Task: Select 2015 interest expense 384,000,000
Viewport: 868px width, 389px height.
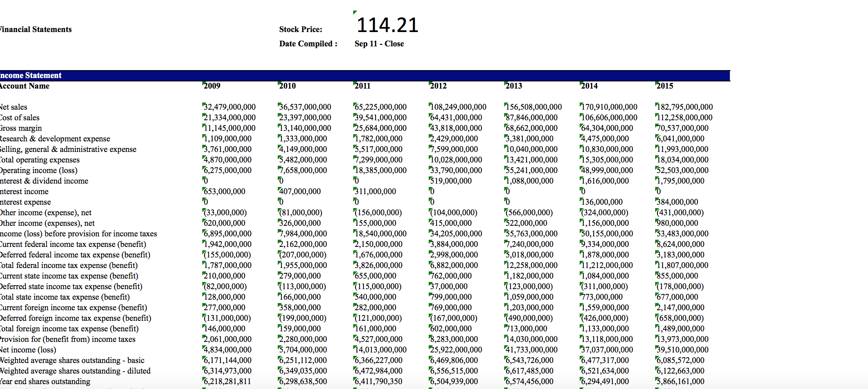Action: [677, 202]
